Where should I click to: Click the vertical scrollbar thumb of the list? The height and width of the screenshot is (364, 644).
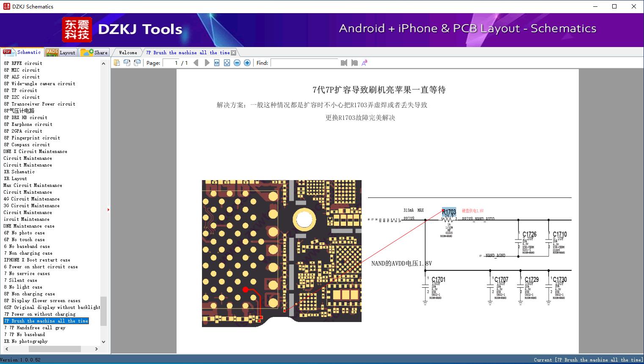tap(103, 311)
